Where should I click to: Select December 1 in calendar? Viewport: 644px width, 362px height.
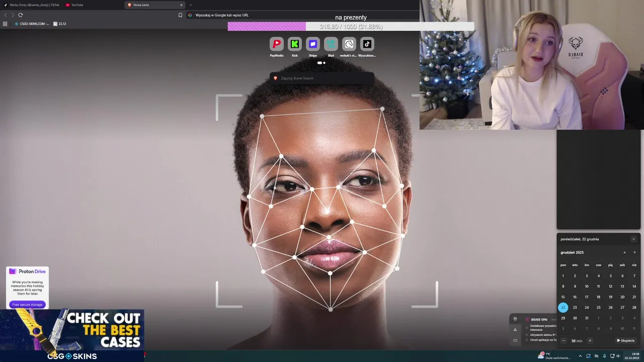(x=563, y=276)
